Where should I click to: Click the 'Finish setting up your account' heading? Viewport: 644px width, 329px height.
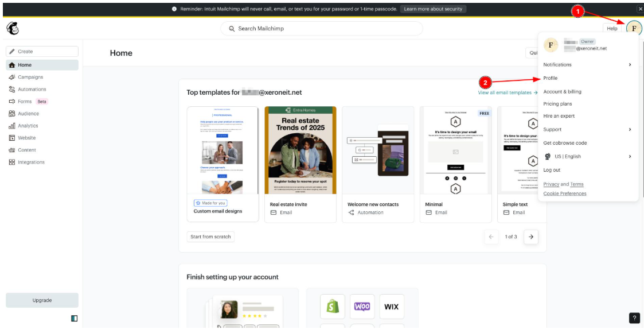232,277
